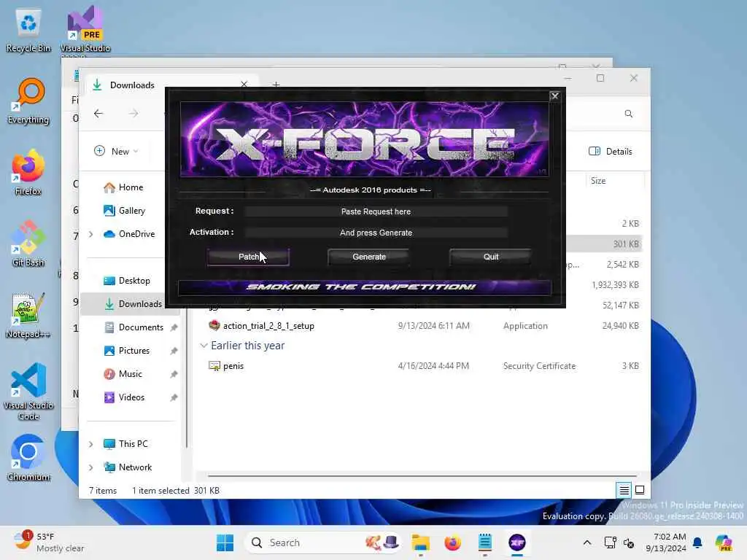The image size is (747, 560).
Task: Open Copilot PRE taskbar icon
Action: click(723, 542)
